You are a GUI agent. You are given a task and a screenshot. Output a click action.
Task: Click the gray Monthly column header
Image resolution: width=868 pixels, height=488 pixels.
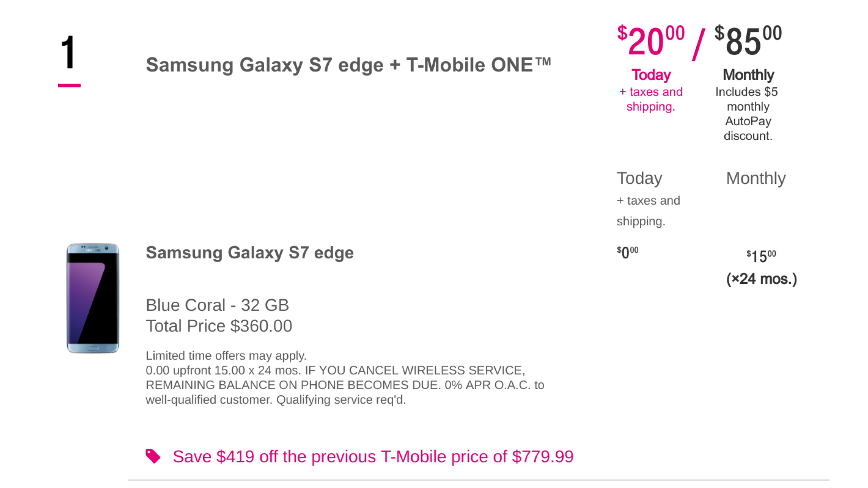[756, 178]
